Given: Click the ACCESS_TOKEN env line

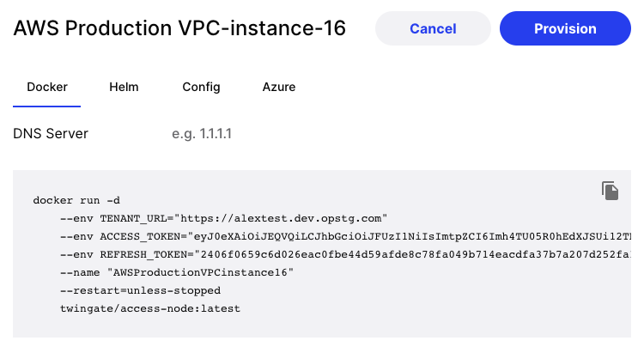Looking at the screenshot, I should 343,237.
